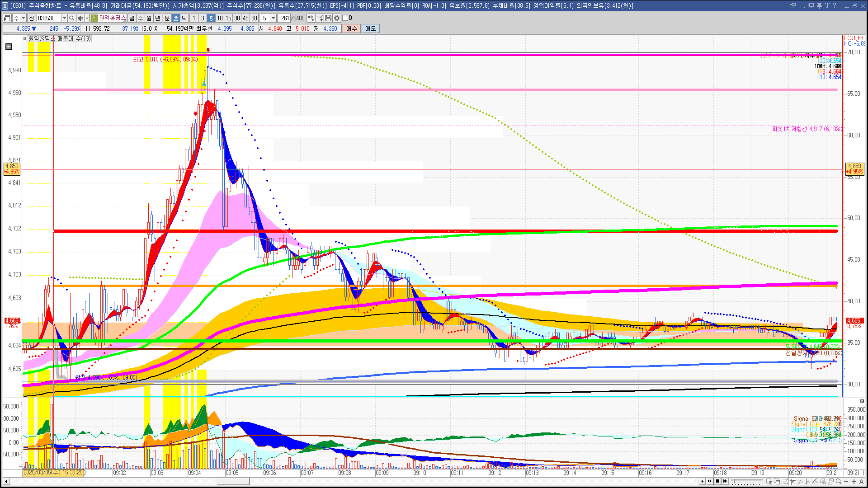This screenshot has height=488, width=868.
Task: Expand the stock code 030530 dropdown
Action: 64,18
